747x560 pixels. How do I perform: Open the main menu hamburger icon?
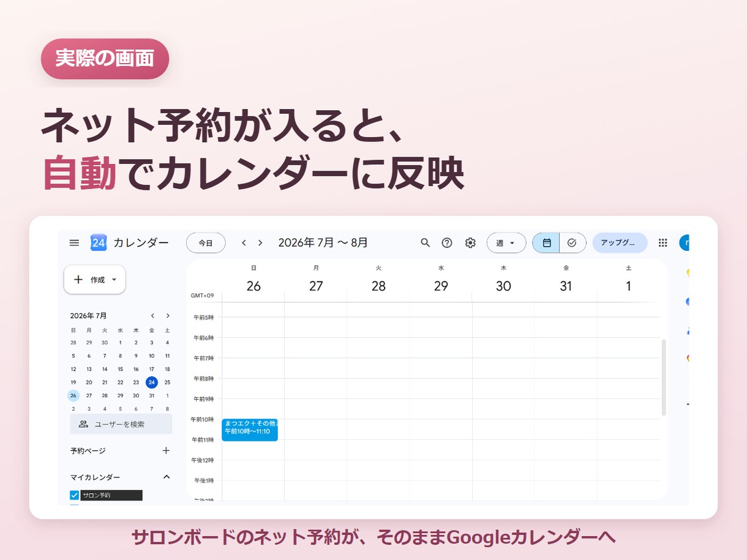(74, 243)
